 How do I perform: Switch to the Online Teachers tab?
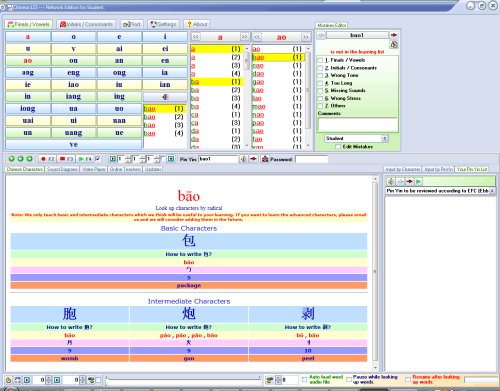pyautogui.click(x=125, y=169)
